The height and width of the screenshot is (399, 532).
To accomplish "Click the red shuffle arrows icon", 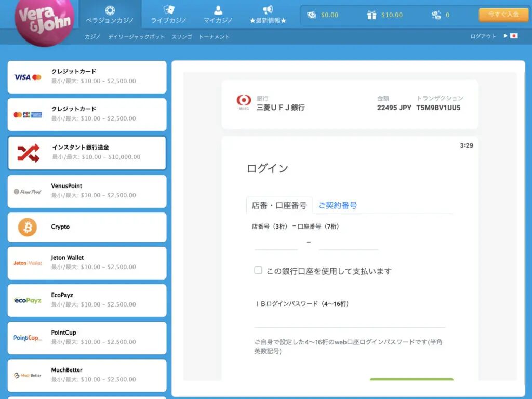I will coord(29,153).
